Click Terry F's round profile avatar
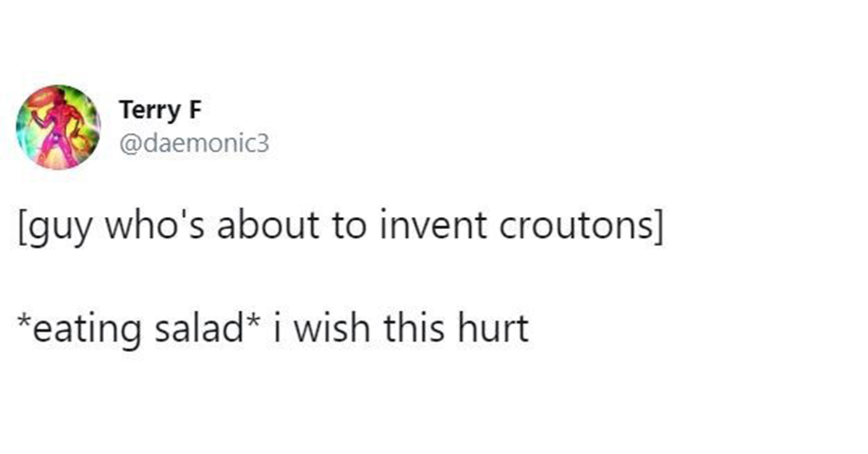868x454 pixels. [x=59, y=127]
